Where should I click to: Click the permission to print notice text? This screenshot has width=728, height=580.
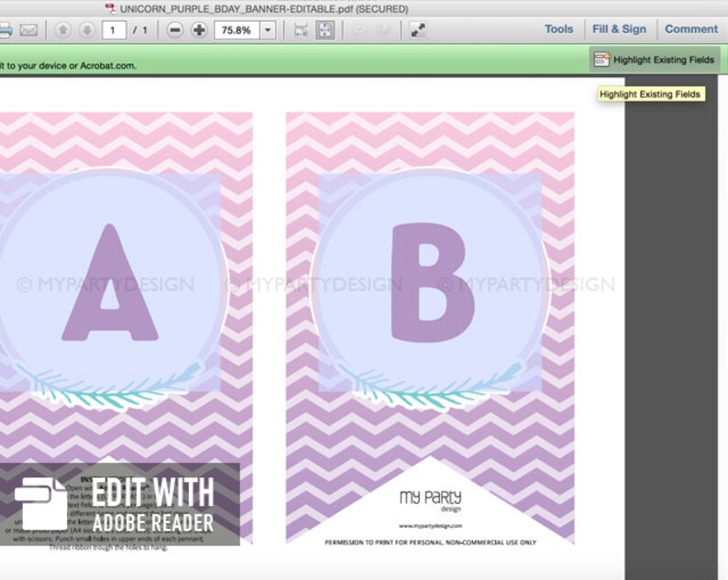coord(430,542)
